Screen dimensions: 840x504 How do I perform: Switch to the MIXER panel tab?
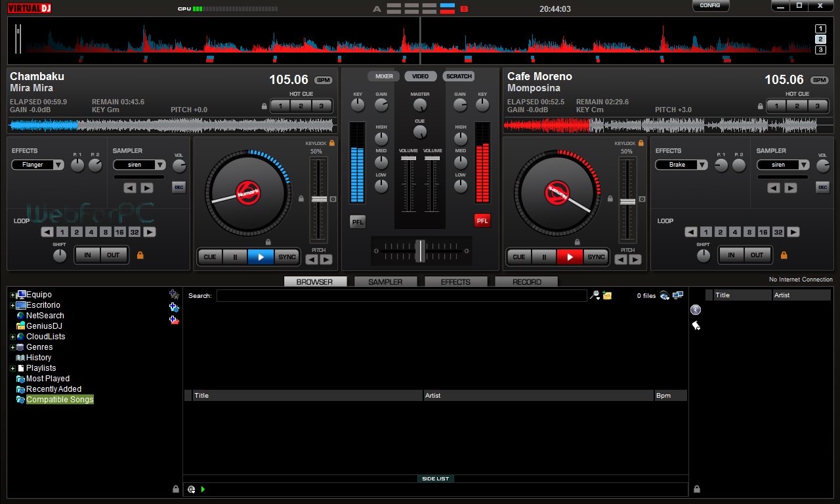384,76
